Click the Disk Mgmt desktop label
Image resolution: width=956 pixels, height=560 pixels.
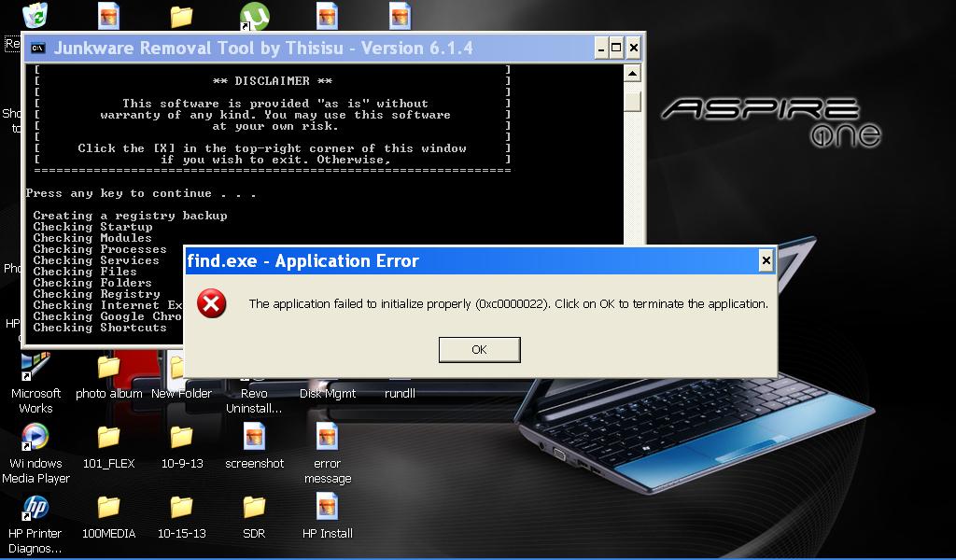[328, 394]
